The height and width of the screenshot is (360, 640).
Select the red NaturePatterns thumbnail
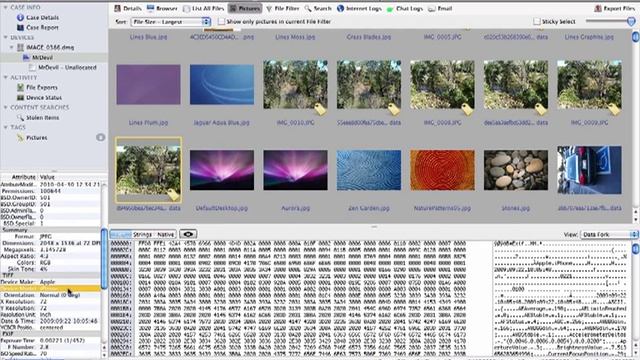pyautogui.click(x=442, y=170)
